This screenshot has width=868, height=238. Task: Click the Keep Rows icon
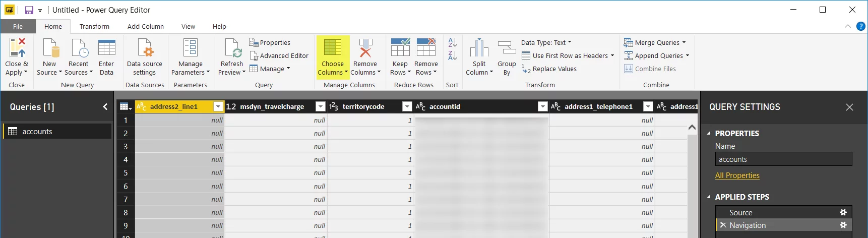click(x=400, y=47)
